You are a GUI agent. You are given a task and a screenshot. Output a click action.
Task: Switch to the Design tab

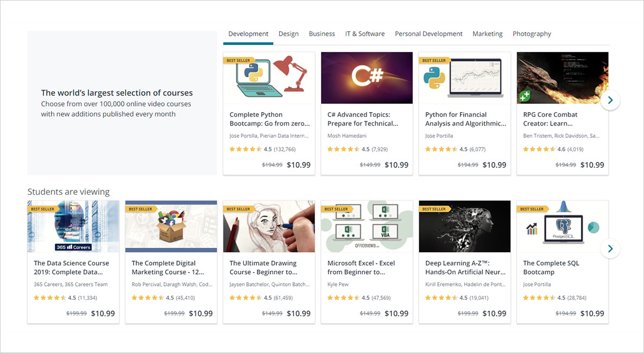point(288,34)
